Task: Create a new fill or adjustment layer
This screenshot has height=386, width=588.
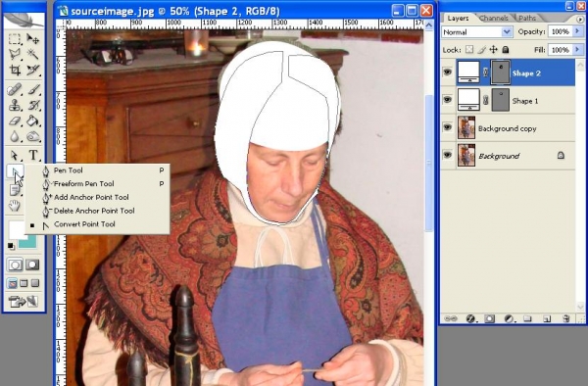Action: coord(509,319)
